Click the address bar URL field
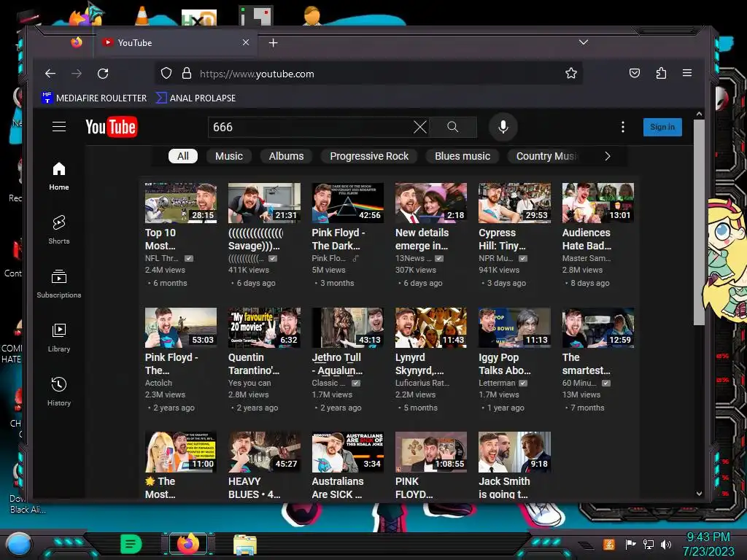This screenshot has height=560, width=747. click(367, 74)
